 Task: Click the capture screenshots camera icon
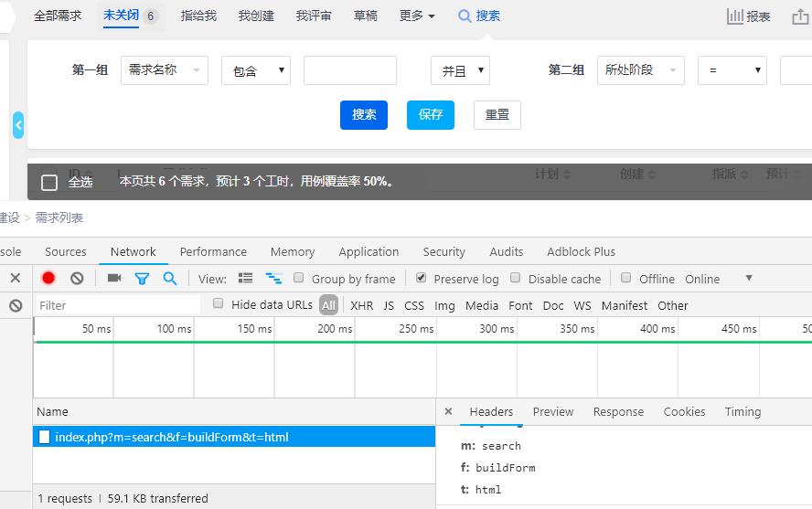pyautogui.click(x=114, y=279)
